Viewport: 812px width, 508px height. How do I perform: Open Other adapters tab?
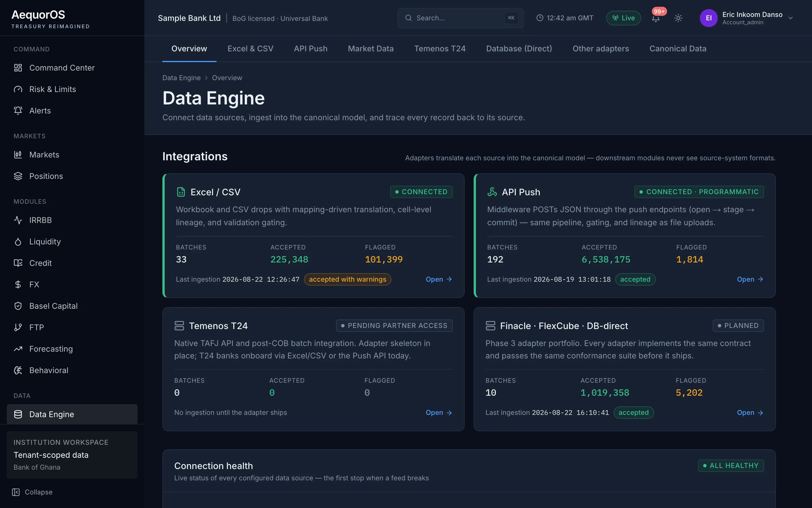pos(601,49)
